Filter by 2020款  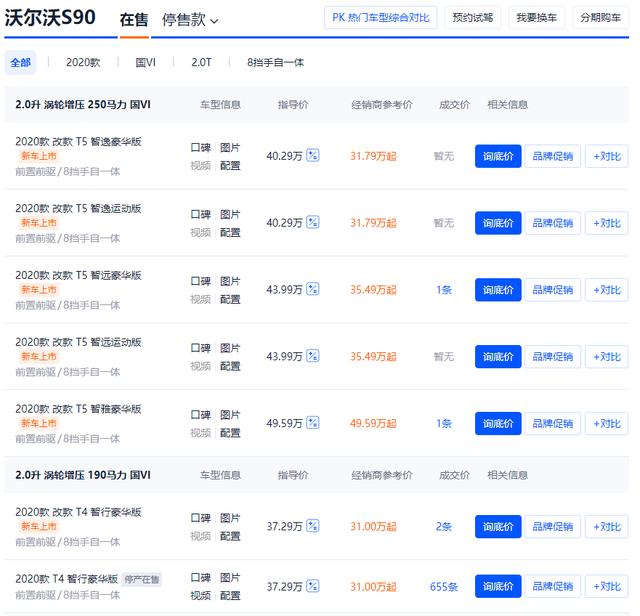[x=83, y=62]
